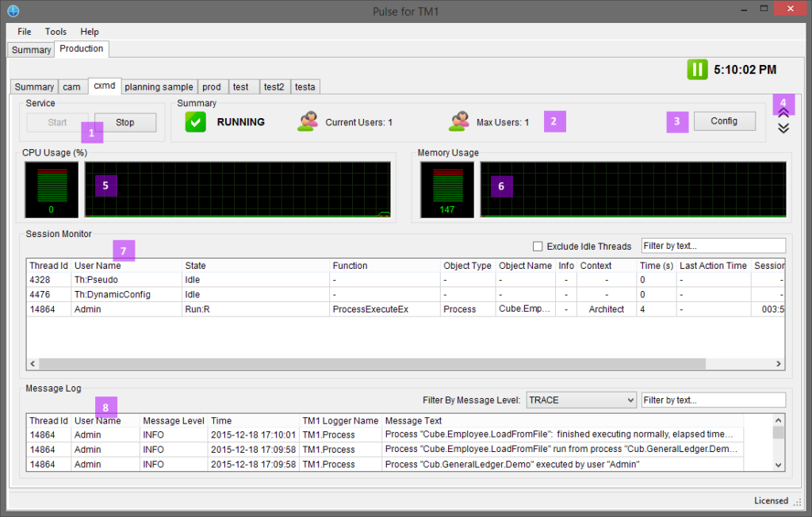
Task: Switch to the prod server tab
Action: pyautogui.click(x=212, y=86)
